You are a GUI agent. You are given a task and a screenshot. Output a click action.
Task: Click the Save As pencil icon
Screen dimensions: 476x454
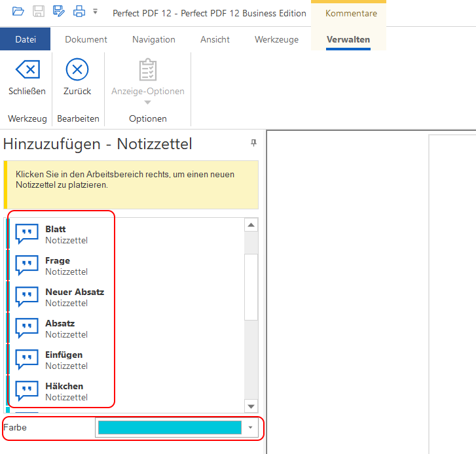coord(58,11)
